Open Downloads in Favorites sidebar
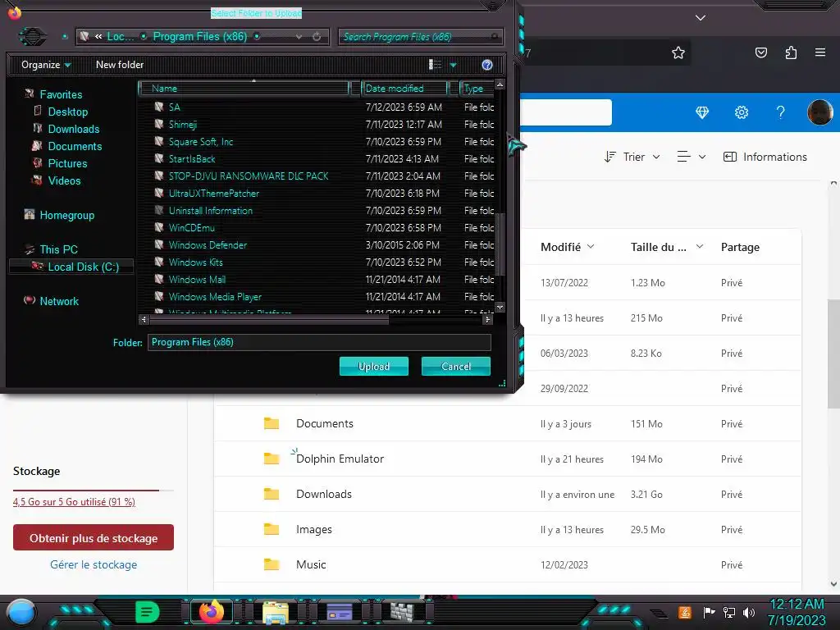The image size is (840, 630). click(x=74, y=129)
